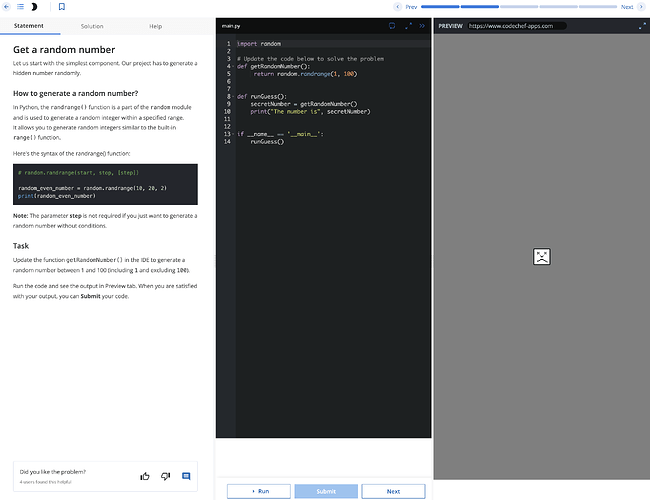Switch to the Solution tab

tap(92, 26)
